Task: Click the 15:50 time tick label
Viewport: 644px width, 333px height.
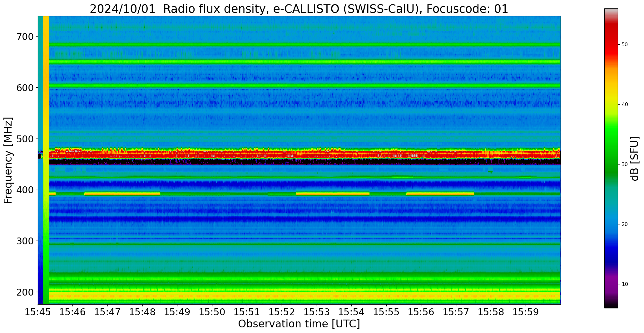Action: (x=212, y=312)
